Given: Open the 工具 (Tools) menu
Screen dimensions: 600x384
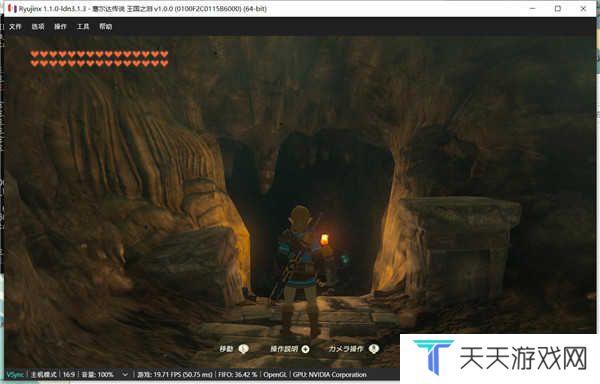Looking at the screenshot, I should click(83, 26).
